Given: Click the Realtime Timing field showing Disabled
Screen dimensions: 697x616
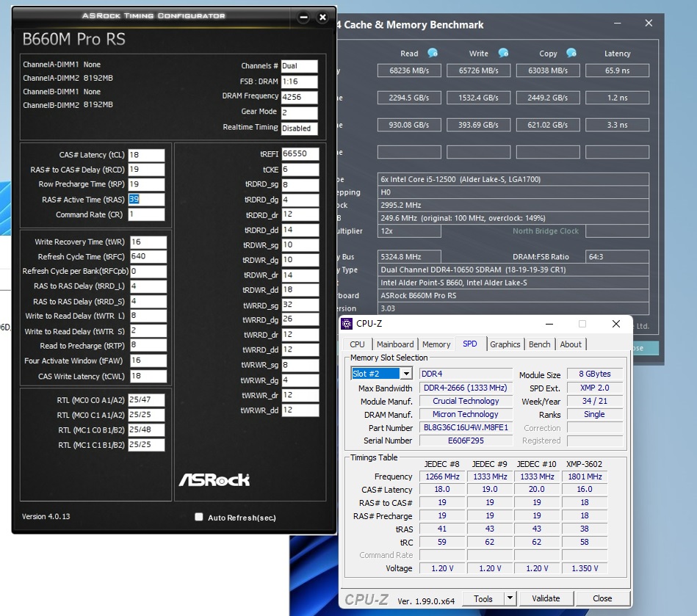Looking at the screenshot, I should [x=300, y=128].
